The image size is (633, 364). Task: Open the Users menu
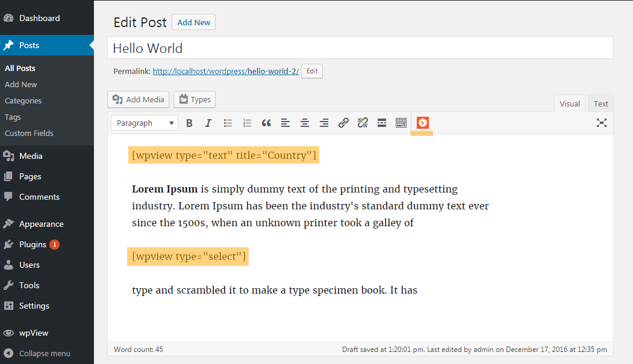pyautogui.click(x=47, y=265)
